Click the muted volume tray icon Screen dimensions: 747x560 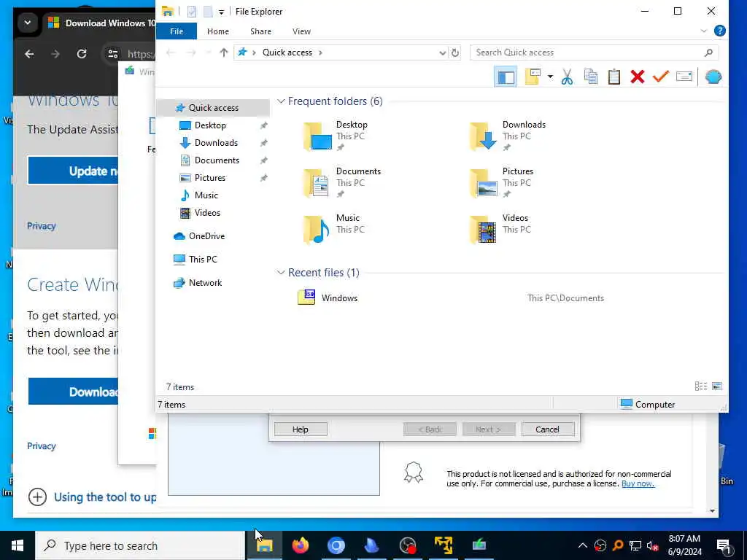(653, 545)
